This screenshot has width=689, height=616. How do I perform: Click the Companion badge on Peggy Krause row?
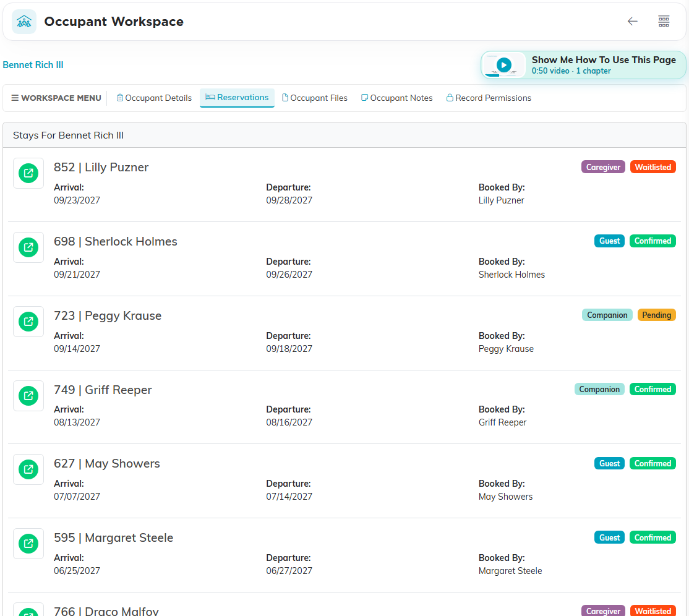[x=607, y=315]
